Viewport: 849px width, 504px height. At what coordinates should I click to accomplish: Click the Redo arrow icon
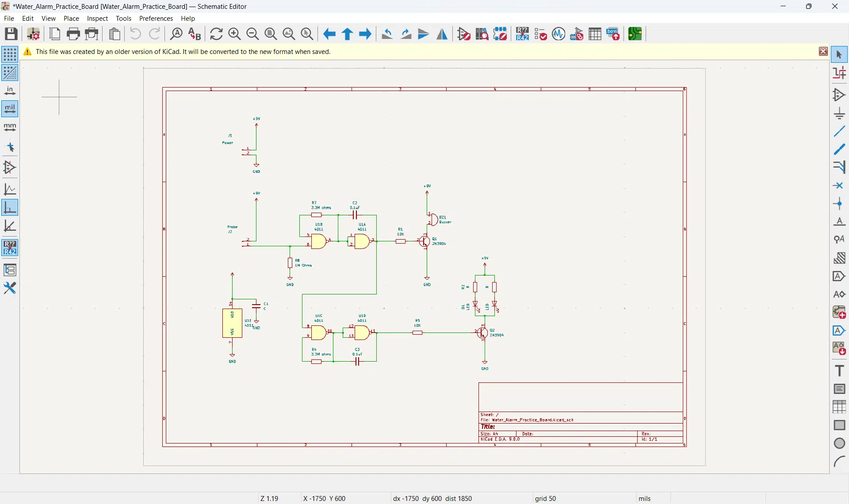pos(154,34)
